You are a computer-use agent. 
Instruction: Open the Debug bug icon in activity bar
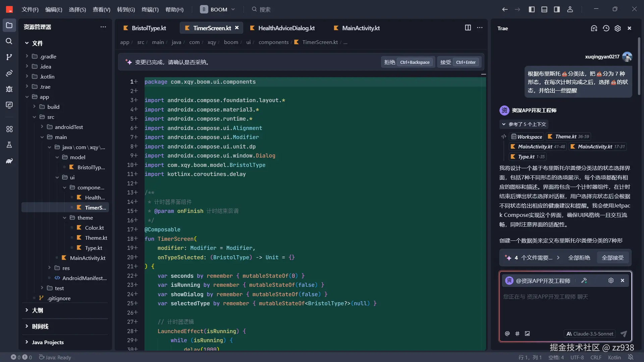point(9,89)
